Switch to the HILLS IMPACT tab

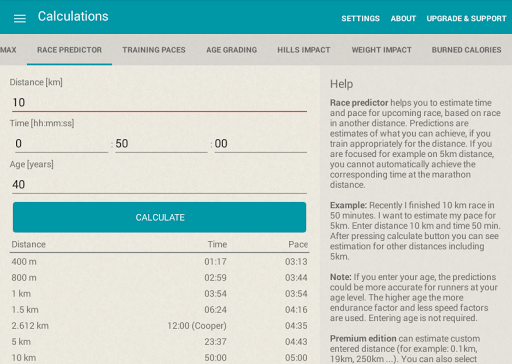click(304, 50)
